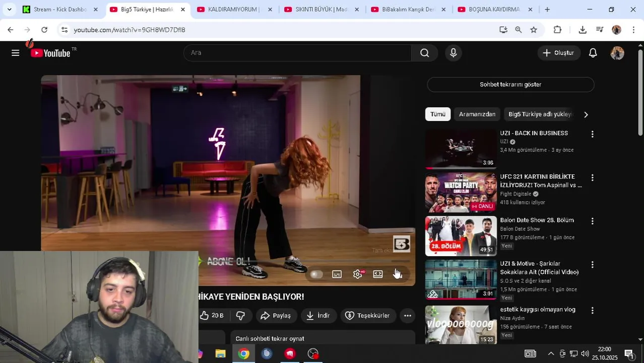Screen dimensions: 644x363
Task: Select the Tümü filter chip
Action: coord(438,114)
